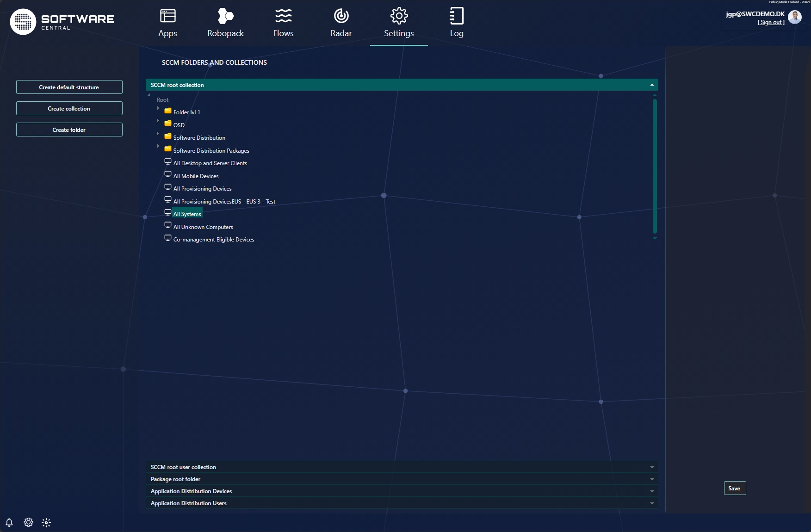811x532 pixels.
Task: Switch to the Flows tab label
Action: coord(283,33)
